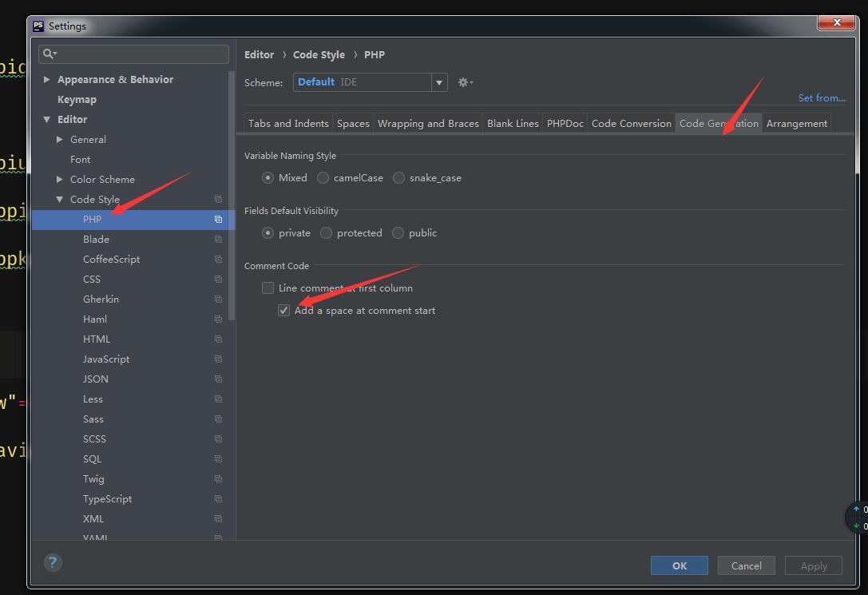Open the Scheme dropdown arrow
This screenshot has height=595, width=868.
pos(439,82)
